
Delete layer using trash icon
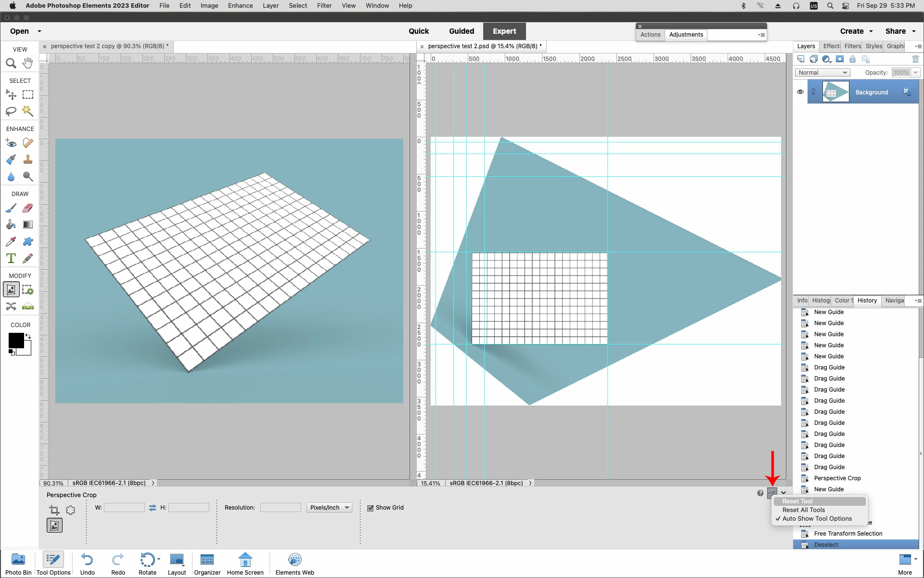coord(915,59)
